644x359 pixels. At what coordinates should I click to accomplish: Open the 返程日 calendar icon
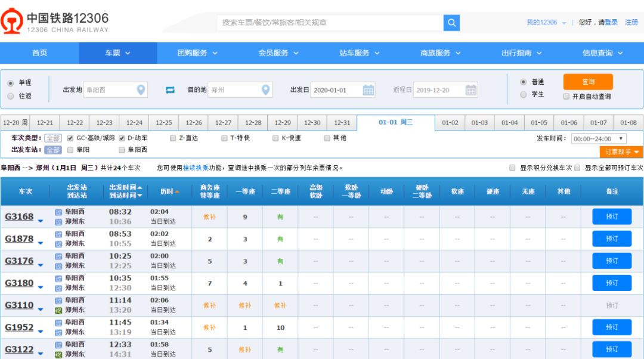click(x=470, y=89)
